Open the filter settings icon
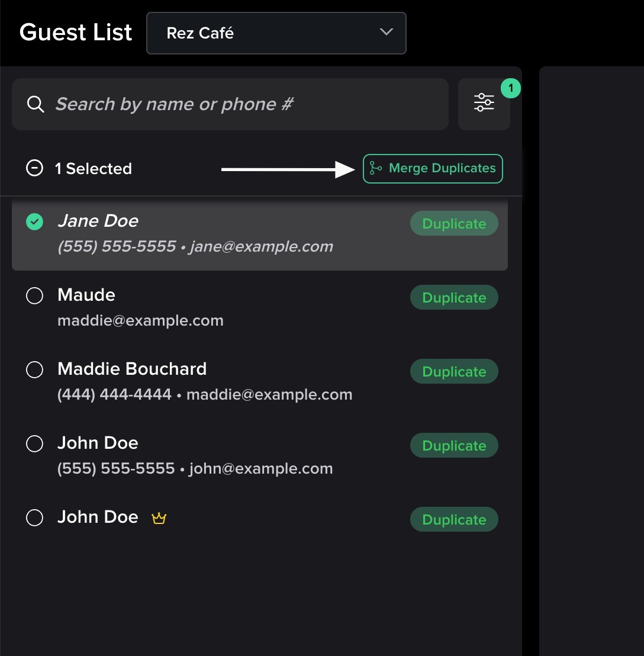644x656 pixels. [x=484, y=103]
